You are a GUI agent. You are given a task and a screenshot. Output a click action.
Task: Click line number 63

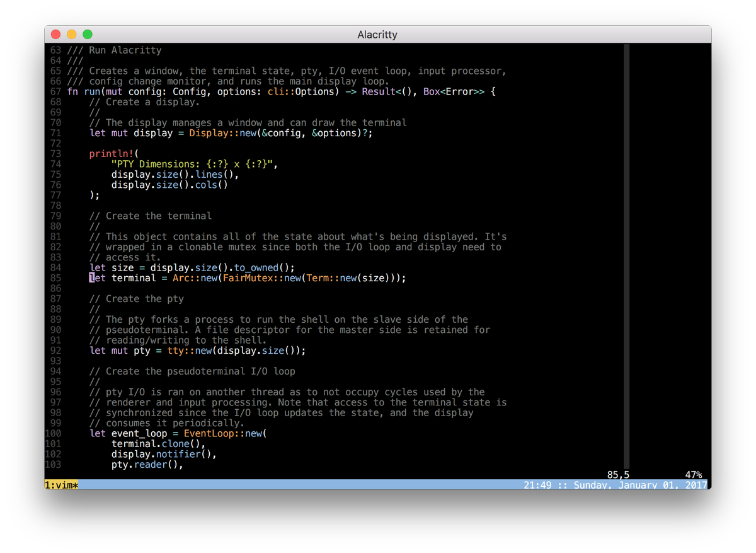click(55, 50)
